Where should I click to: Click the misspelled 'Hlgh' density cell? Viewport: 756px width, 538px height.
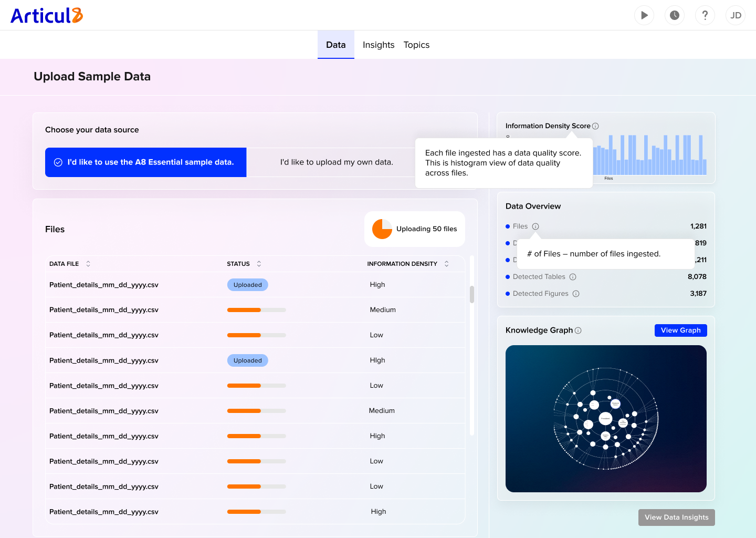[377, 360]
